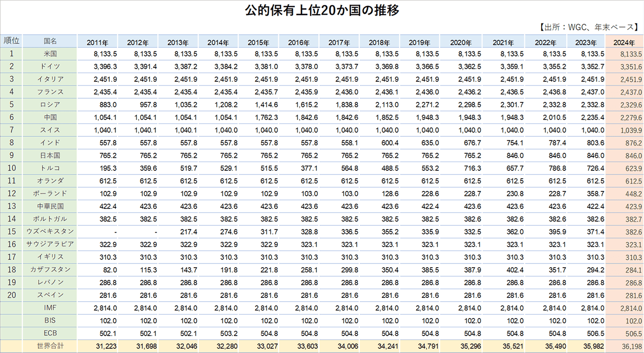Select the ロシア country cell

click(50, 105)
